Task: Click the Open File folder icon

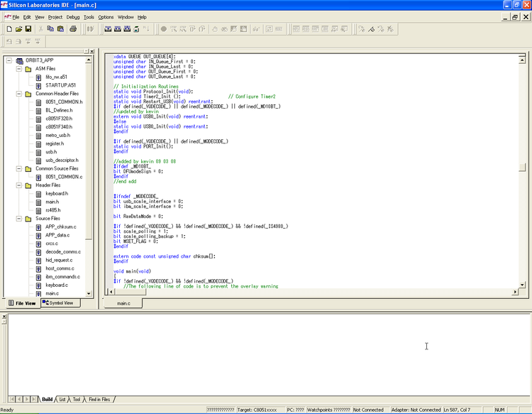Action: [18, 29]
